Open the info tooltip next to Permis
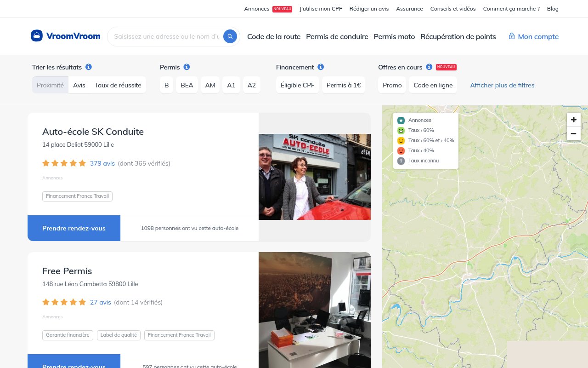The width and height of the screenshot is (588, 368). click(187, 67)
